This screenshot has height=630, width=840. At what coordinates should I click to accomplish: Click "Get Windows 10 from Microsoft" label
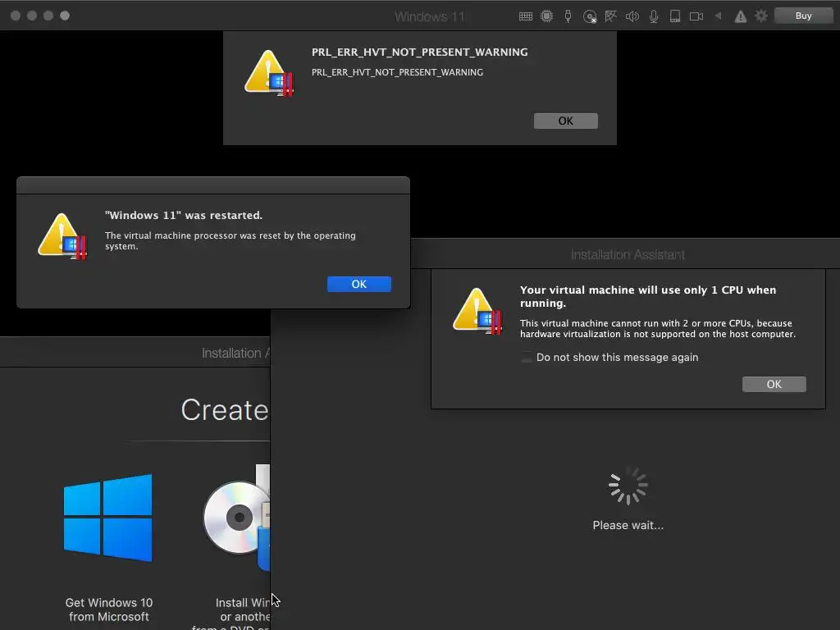point(109,609)
